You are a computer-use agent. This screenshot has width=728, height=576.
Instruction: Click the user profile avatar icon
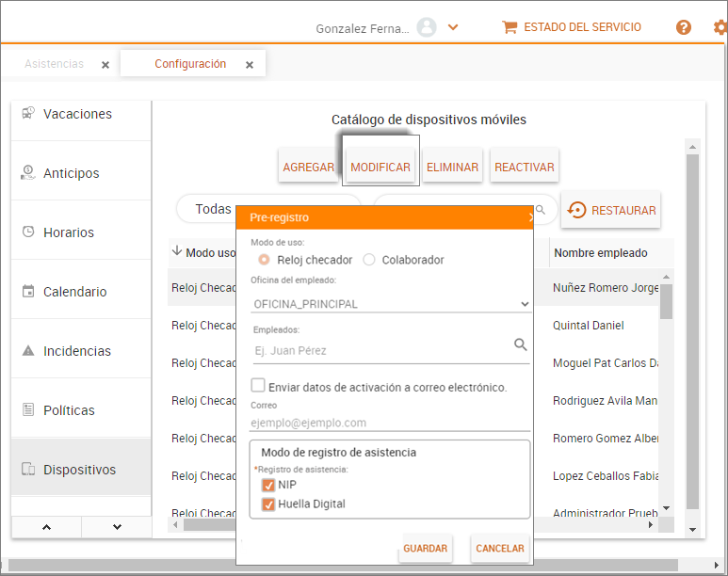[x=427, y=27]
